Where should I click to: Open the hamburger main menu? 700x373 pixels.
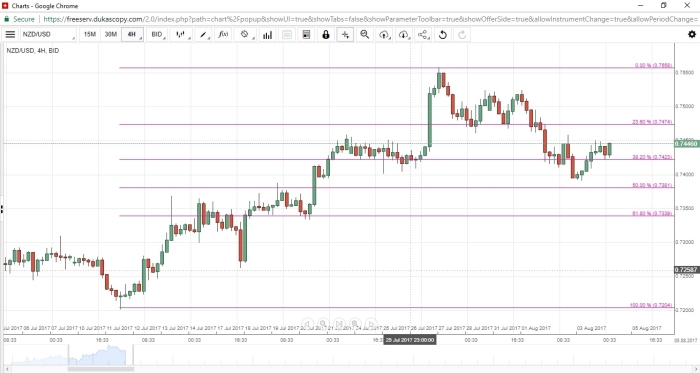(x=10, y=34)
